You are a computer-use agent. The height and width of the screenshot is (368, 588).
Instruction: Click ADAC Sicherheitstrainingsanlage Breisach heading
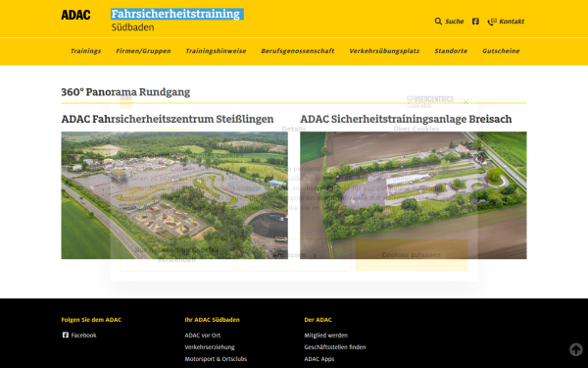[x=406, y=119]
